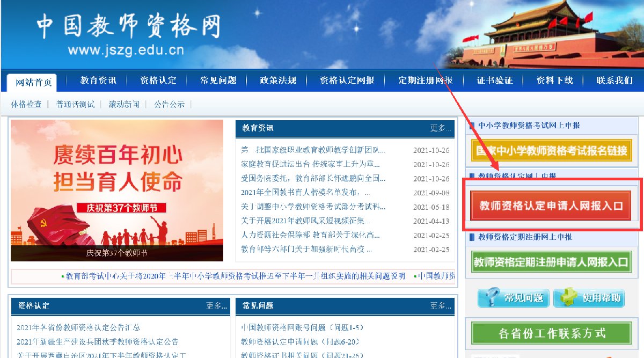
Task: Expand 更多 in the 常见问题 panel
Action: pos(441,306)
